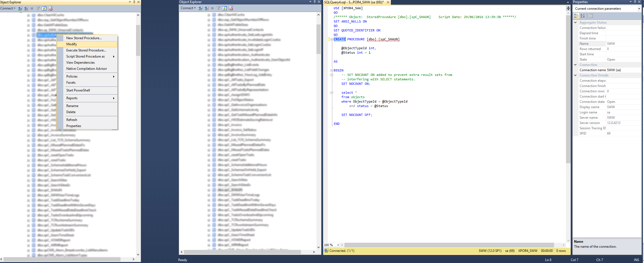Collapse the select statement outlining toggle
The image size is (644, 263).
coord(332,93)
